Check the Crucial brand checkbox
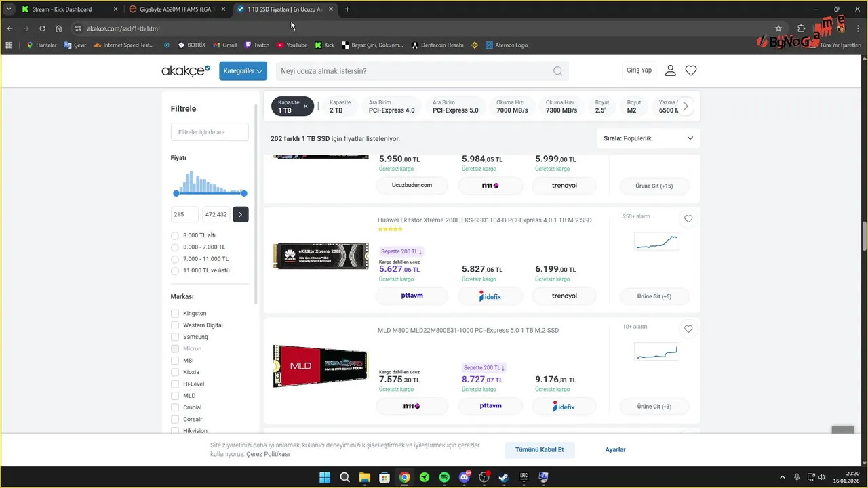 175,407
